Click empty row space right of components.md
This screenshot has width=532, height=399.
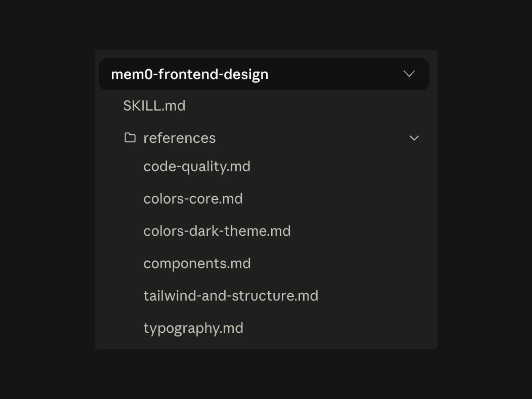(x=338, y=264)
